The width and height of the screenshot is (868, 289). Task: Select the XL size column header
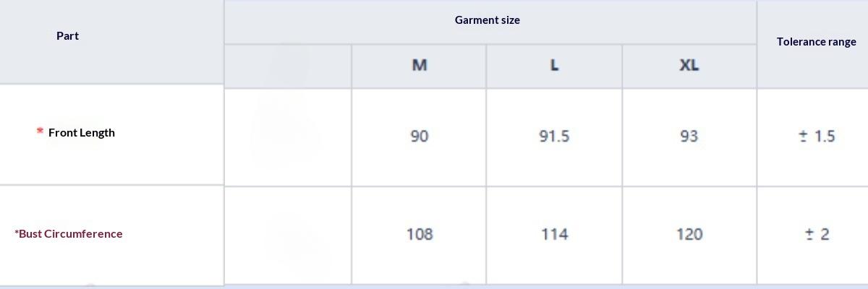pos(689,65)
